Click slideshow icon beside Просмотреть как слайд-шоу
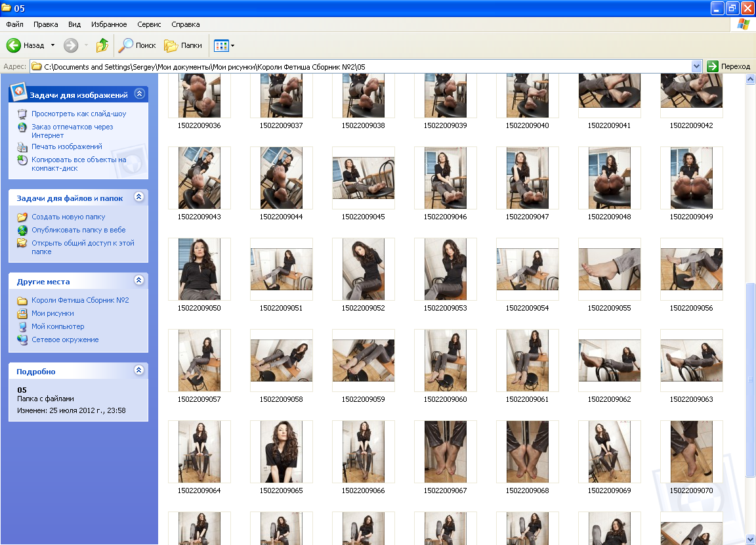 (22, 114)
